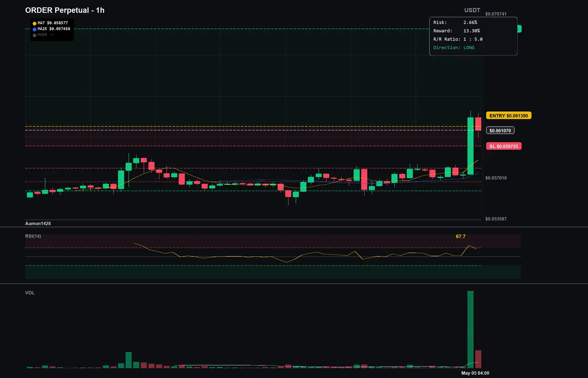The width and height of the screenshot is (588, 378).
Task: Click the latest red candle
Action: point(478,124)
